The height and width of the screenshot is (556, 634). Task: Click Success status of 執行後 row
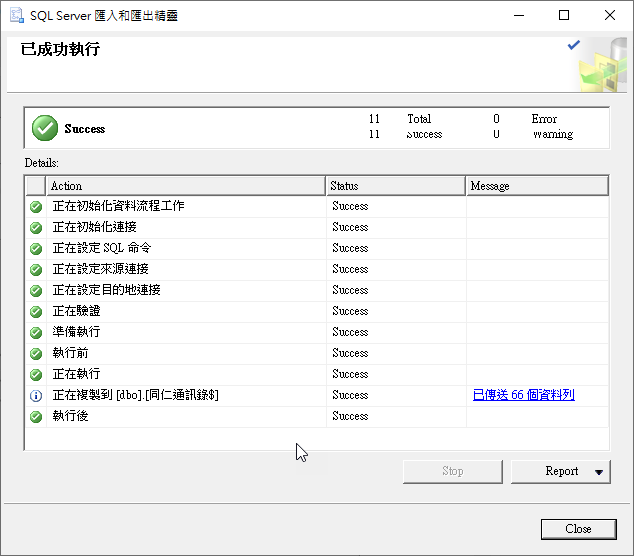(x=350, y=416)
